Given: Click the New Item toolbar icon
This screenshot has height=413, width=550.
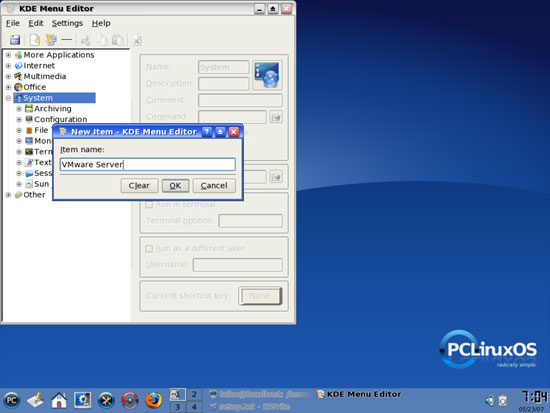Looking at the screenshot, I should pyautogui.click(x=35, y=40).
